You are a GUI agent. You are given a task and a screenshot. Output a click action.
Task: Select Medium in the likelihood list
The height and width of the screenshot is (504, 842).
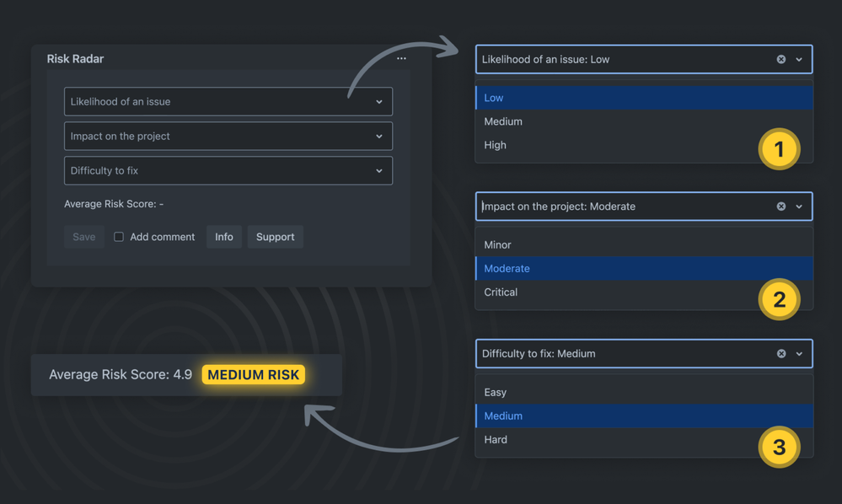click(x=503, y=121)
